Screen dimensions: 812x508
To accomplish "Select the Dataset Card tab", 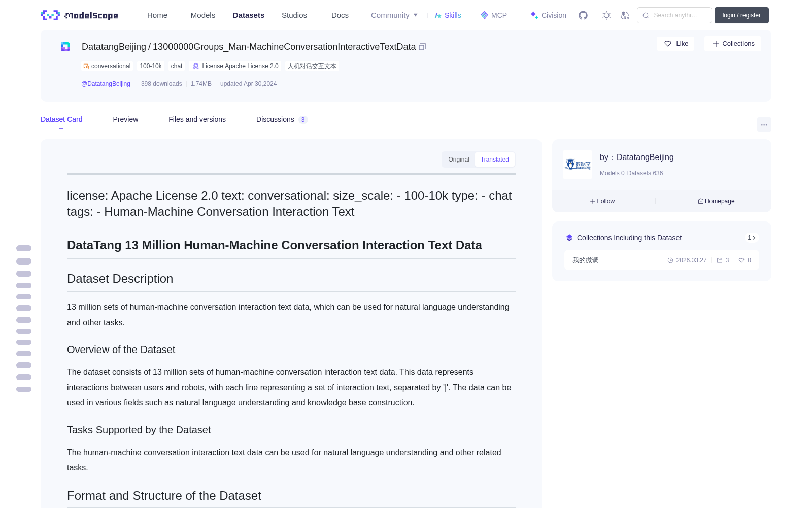I will click(x=61, y=119).
